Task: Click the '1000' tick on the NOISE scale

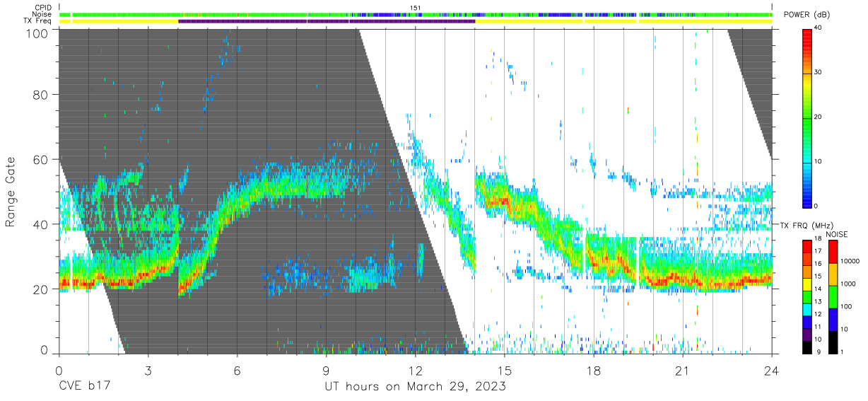Action: (x=849, y=284)
